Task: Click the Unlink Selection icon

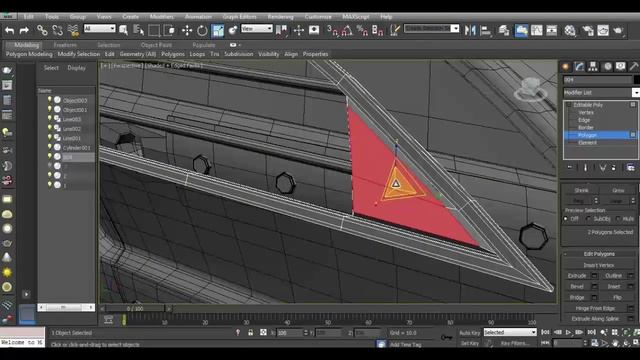Action: coord(58,30)
